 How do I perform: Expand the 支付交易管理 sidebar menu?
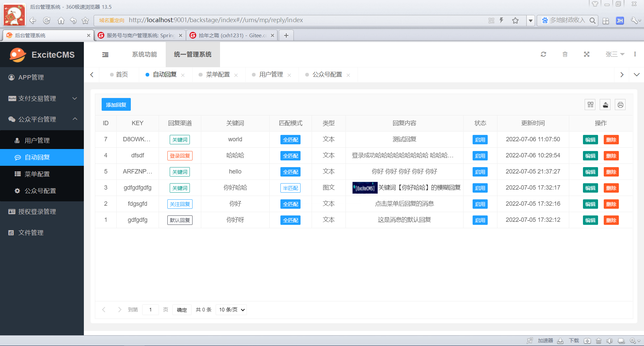tap(42, 98)
